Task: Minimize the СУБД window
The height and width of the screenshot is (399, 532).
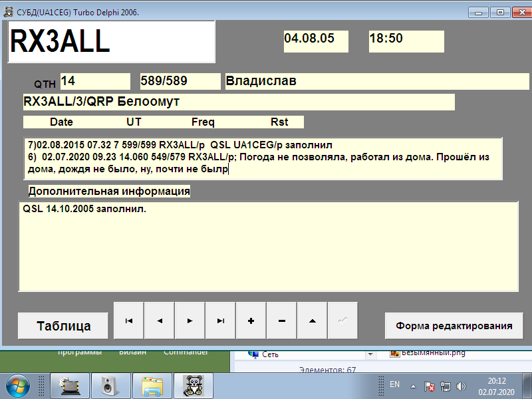Action: coord(478,13)
